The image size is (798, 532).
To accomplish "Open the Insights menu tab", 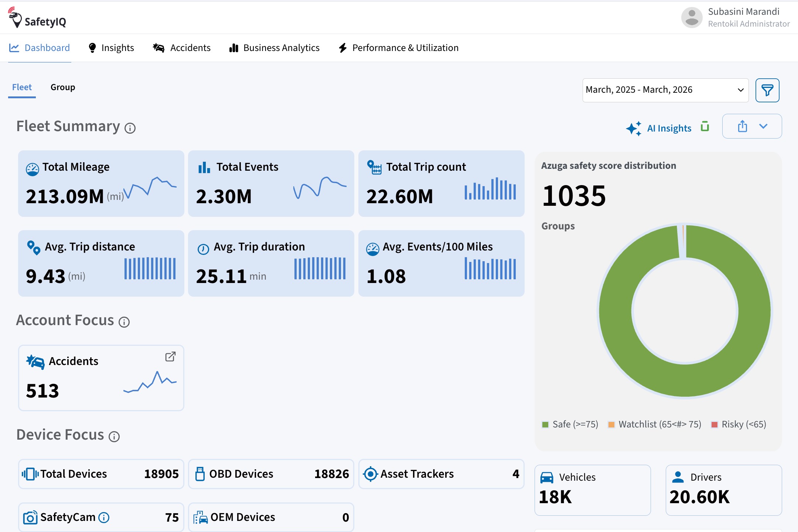I will click(111, 48).
